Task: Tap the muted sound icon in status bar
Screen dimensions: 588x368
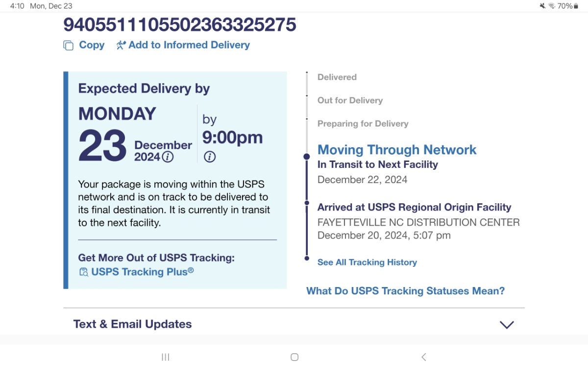Action: [x=542, y=6]
